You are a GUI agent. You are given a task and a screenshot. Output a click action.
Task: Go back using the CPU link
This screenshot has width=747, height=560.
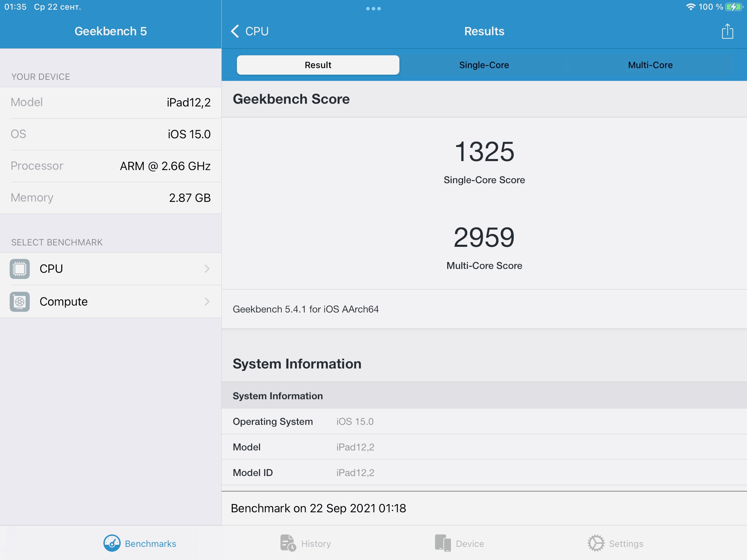click(257, 31)
